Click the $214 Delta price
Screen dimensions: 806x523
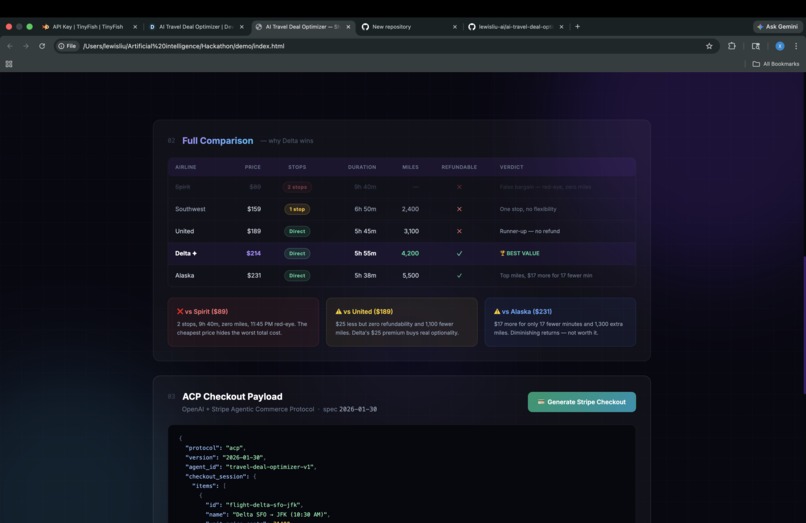click(253, 254)
